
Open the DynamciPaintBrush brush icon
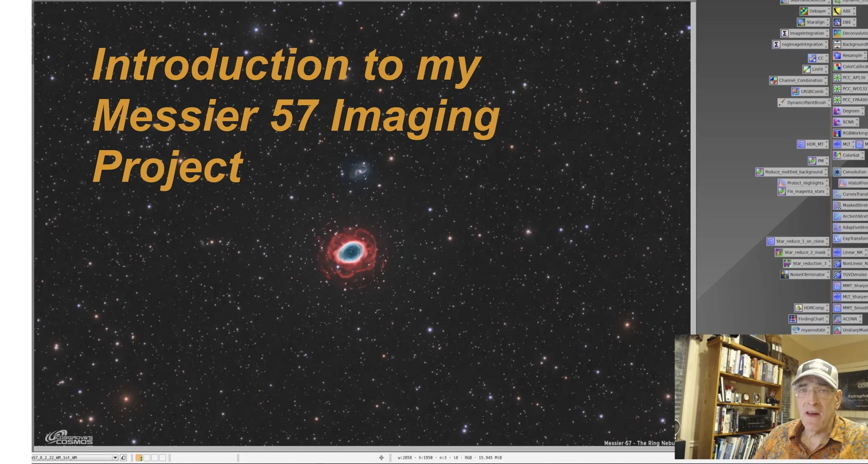coord(782,103)
